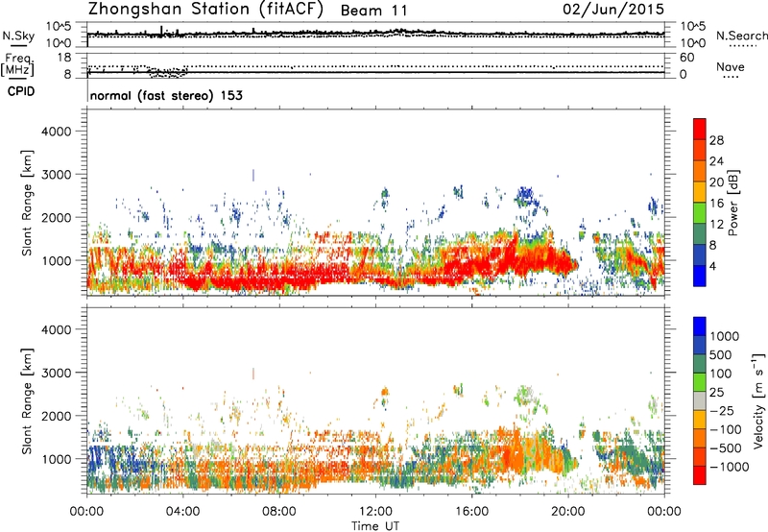Click the "08:00" time axis tick label
The image size is (768, 532).
pyautogui.click(x=279, y=512)
